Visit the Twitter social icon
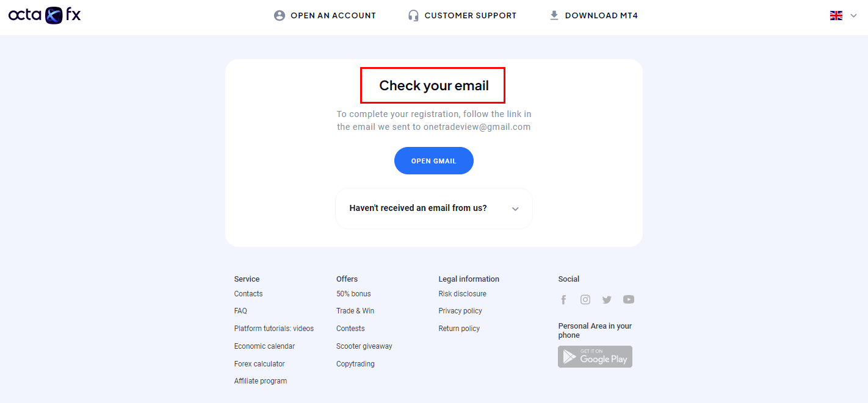The width and height of the screenshot is (868, 403). 607,299
